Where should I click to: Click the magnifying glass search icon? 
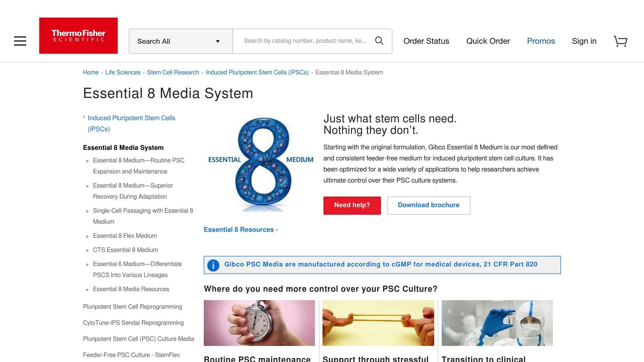click(x=379, y=41)
